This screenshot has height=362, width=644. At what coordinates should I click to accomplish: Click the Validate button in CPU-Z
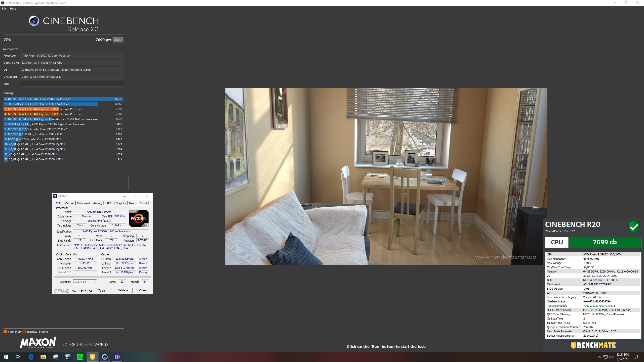click(123, 290)
